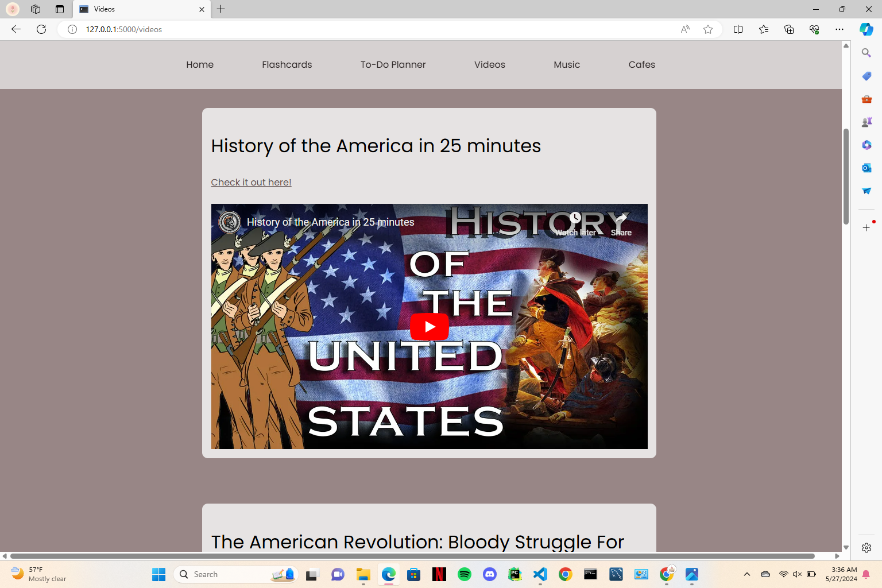This screenshot has width=882, height=588.
Task: Click the vertical scrollbar thumb
Action: point(846,177)
